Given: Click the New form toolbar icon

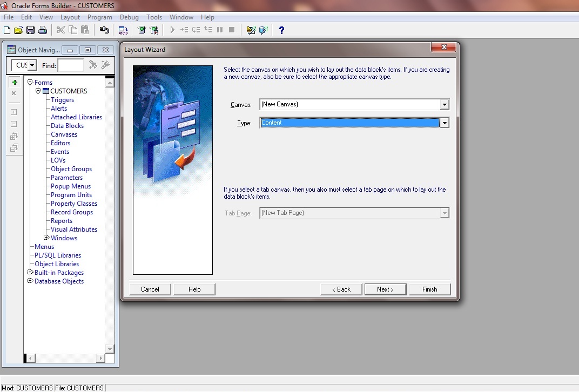Looking at the screenshot, I should coord(6,30).
